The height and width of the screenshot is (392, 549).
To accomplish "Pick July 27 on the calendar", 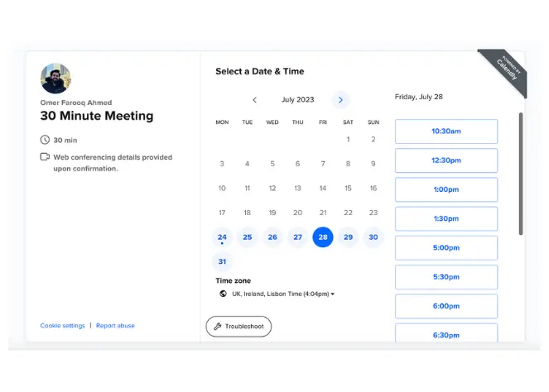I will pyautogui.click(x=297, y=237).
